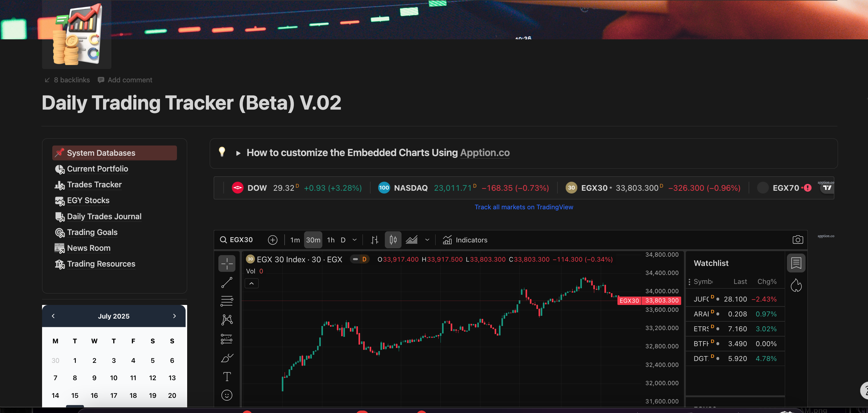This screenshot has height=413, width=868.
Task: Click the EGX30 symbol search field
Action: pos(241,240)
